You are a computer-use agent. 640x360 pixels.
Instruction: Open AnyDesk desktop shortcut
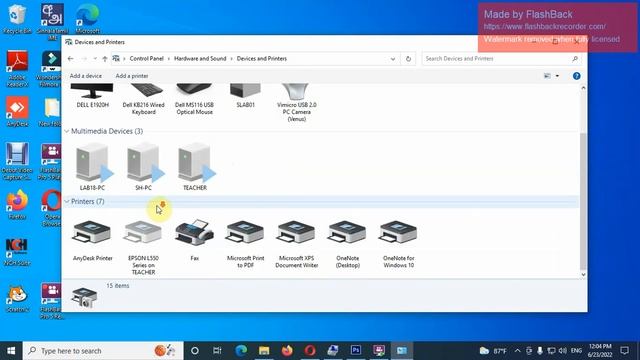coord(17,112)
